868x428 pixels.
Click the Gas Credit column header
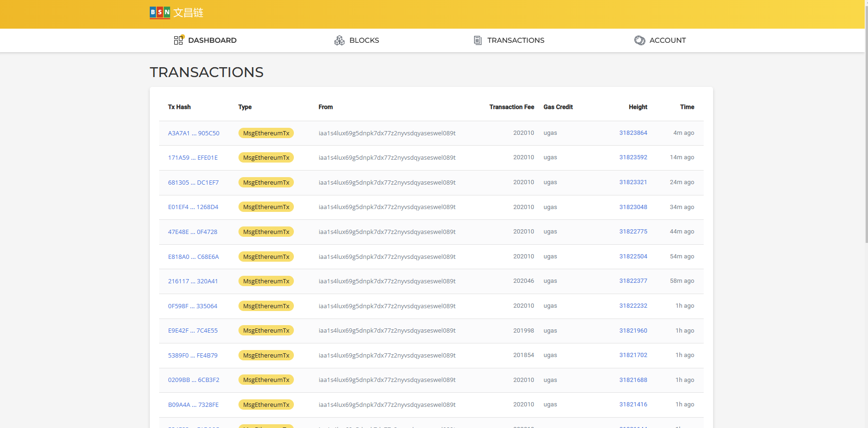[558, 107]
